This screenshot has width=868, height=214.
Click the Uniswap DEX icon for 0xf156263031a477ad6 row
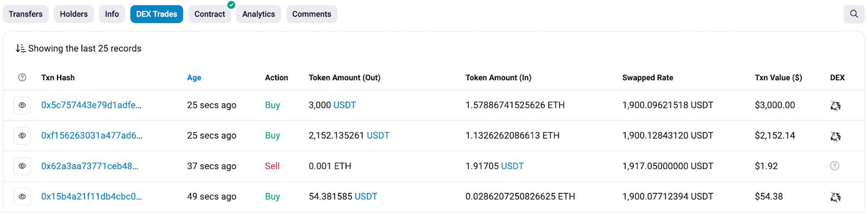click(x=835, y=136)
